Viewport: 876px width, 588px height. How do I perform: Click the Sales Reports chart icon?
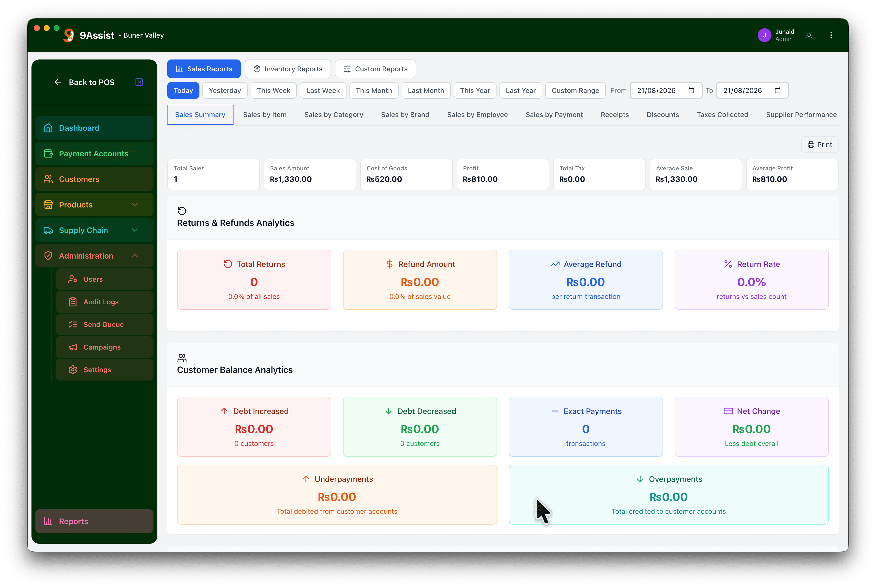(x=179, y=69)
